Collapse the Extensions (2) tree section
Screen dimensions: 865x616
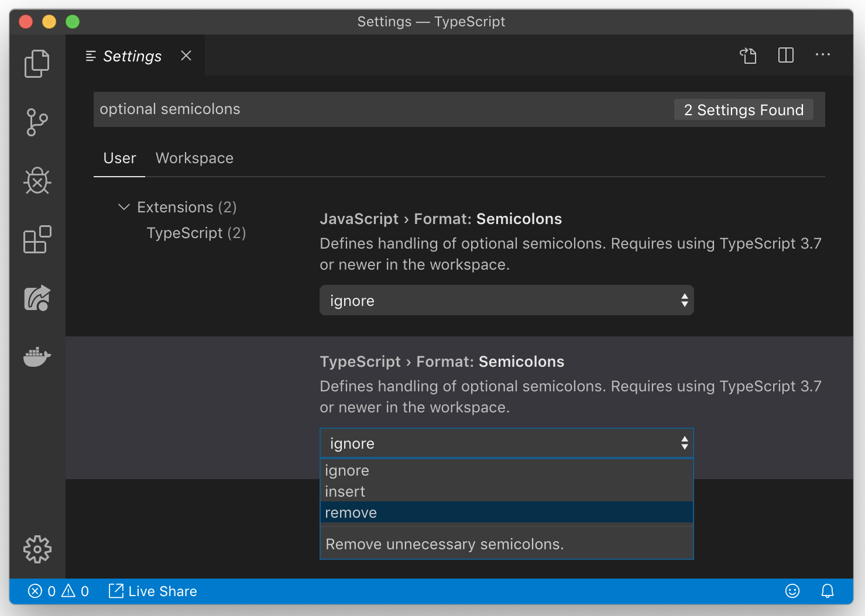(x=124, y=207)
